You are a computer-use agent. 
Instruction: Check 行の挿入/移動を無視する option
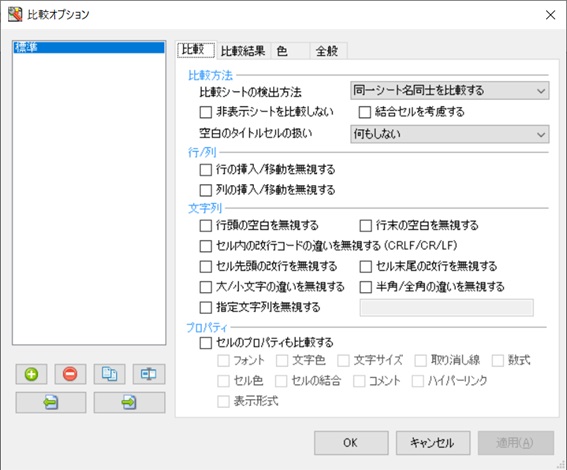point(206,170)
